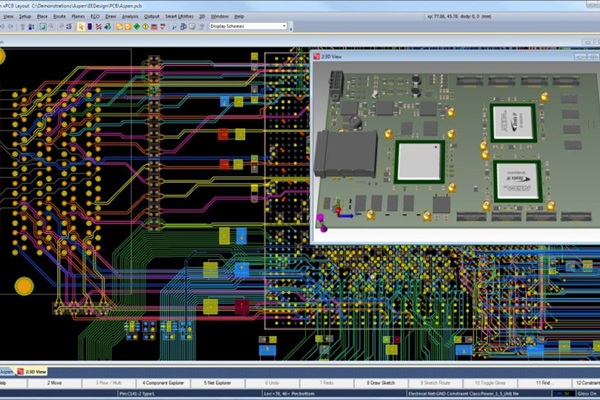Click the first icon in the main toolbar
Image resolution: width=600 pixels, height=400 pixels.
pyautogui.click(x=5, y=27)
